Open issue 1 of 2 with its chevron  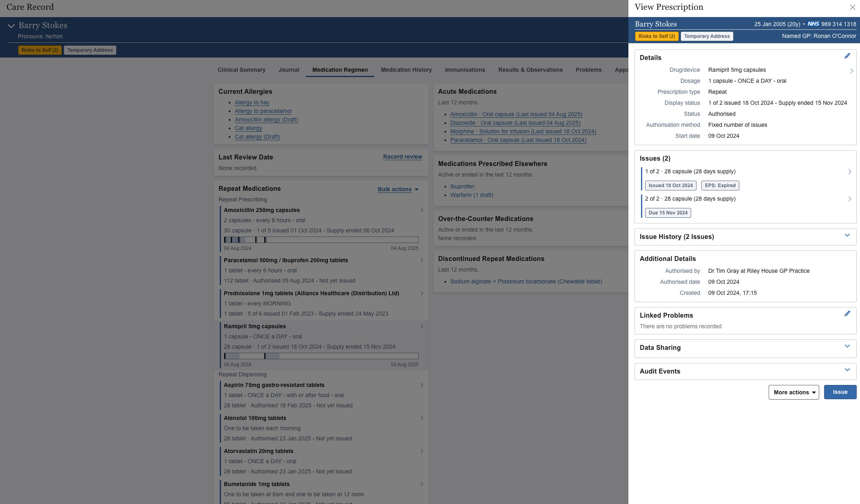(849, 171)
